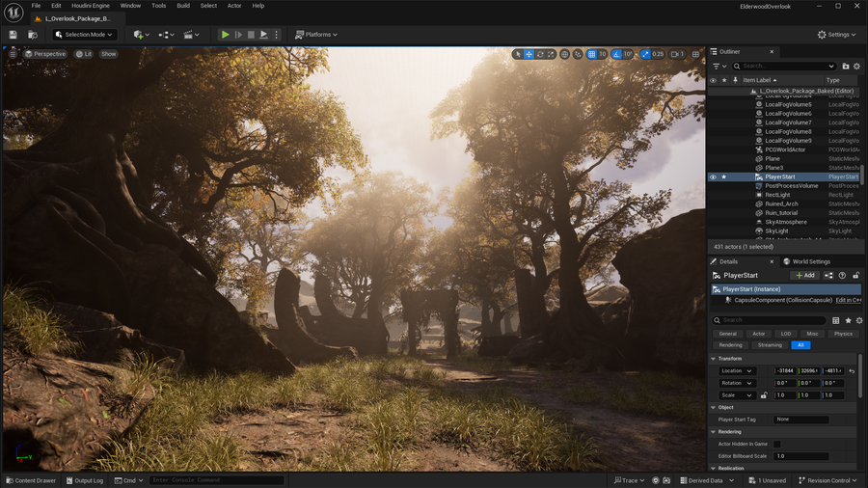Click the camera speed icon
Screen dimensions: 868x488
click(x=673, y=54)
